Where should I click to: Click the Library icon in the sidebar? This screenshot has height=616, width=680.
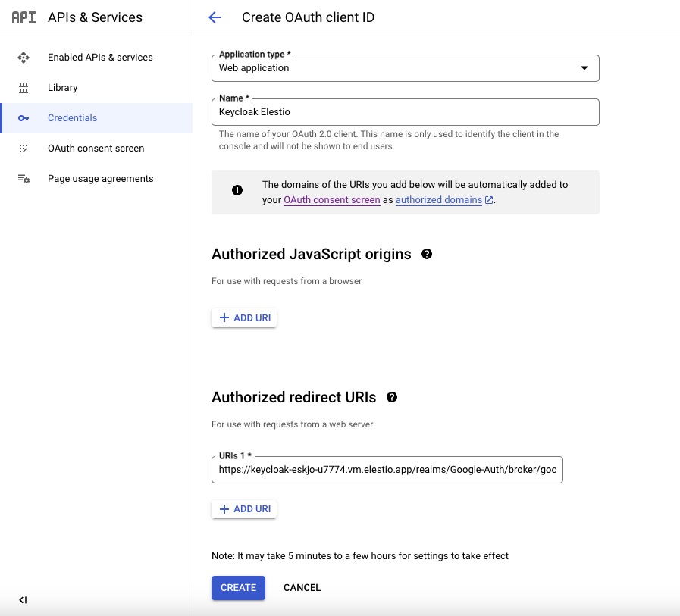pyautogui.click(x=24, y=88)
